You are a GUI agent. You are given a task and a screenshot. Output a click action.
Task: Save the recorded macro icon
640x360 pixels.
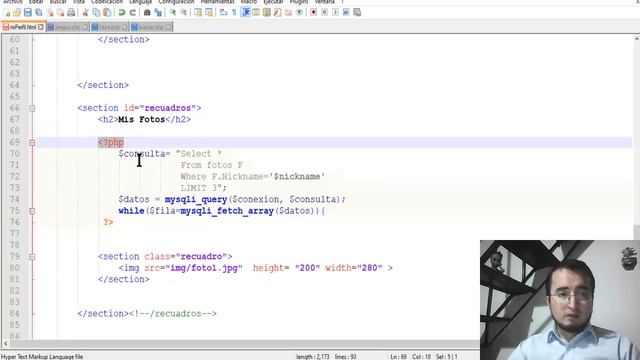[x=357, y=12]
